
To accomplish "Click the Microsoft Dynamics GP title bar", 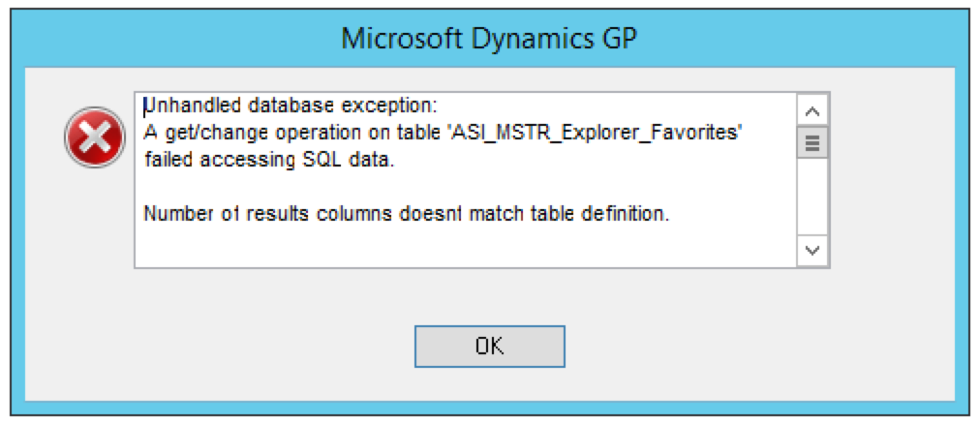I will (x=489, y=40).
